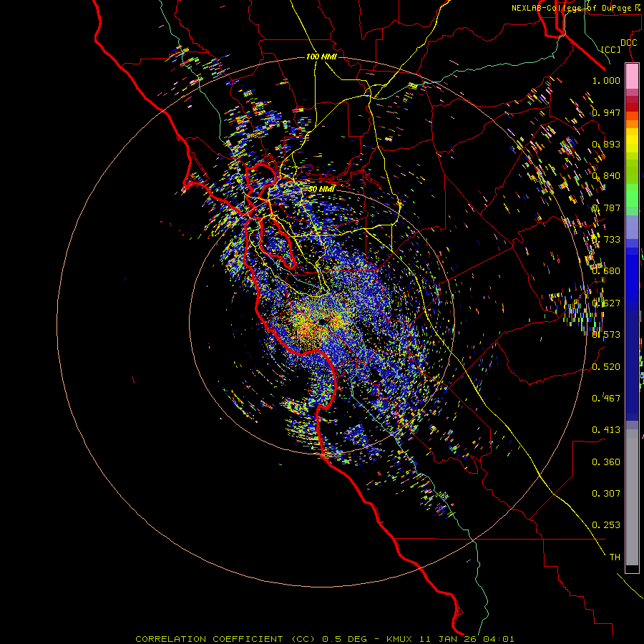Select the 0.787 scale value
Screen dimensions: 644x644
point(606,208)
